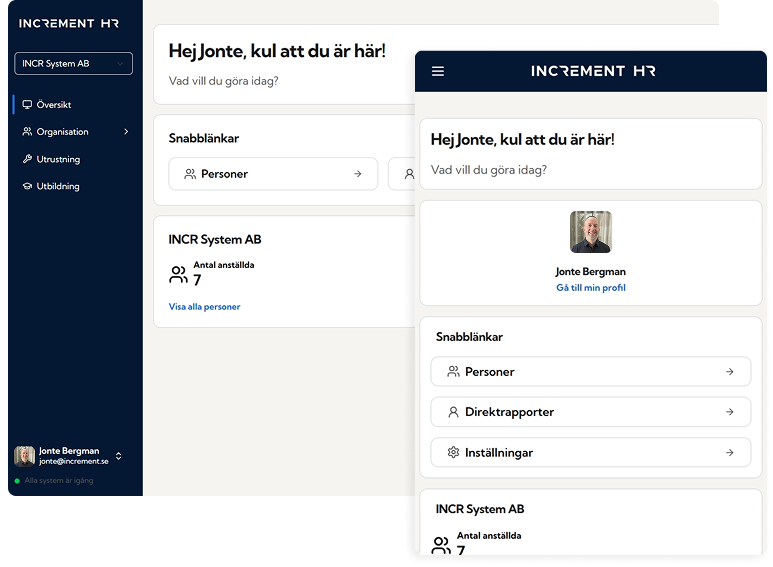The width and height of the screenshot is (773, 567).
Task: Click the arrow in the Inställningar row
Action: click(x=730, y=453)
